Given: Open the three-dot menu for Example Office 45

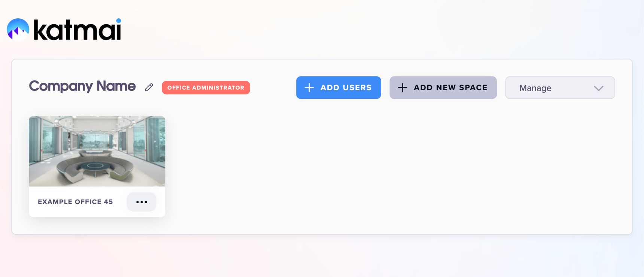Looking at the screenshot, I should [x=141, y=202].
